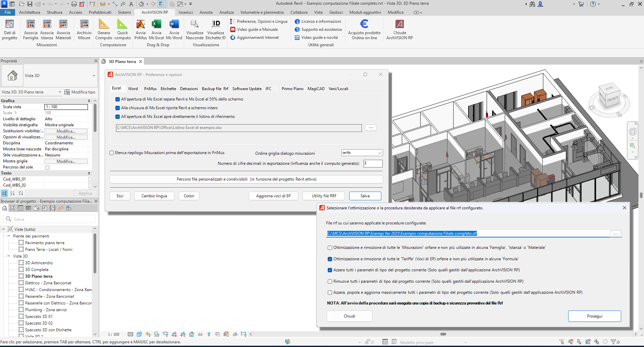
Task: Click Cambio lingua button
Action: pyautogui.click(x=154, y=196)
